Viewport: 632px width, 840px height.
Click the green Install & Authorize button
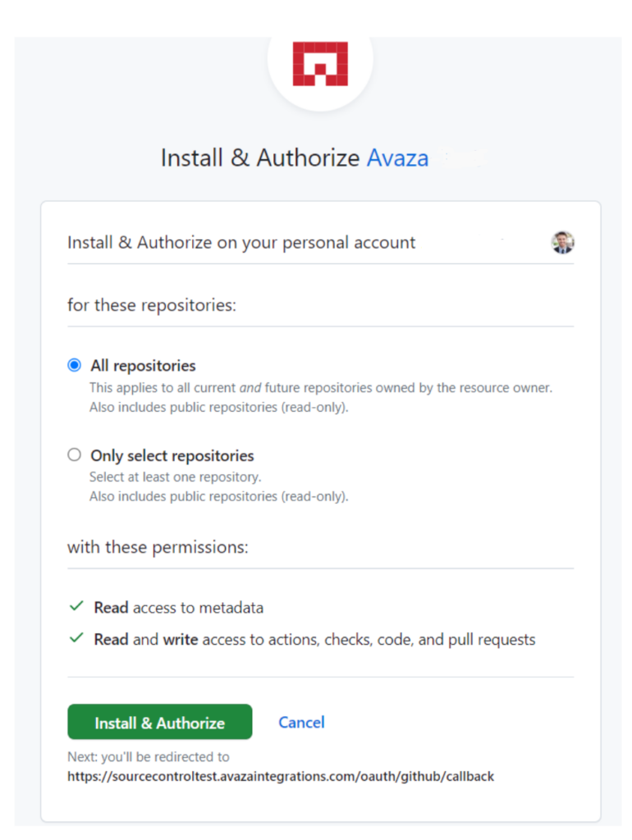coord(160,722)
